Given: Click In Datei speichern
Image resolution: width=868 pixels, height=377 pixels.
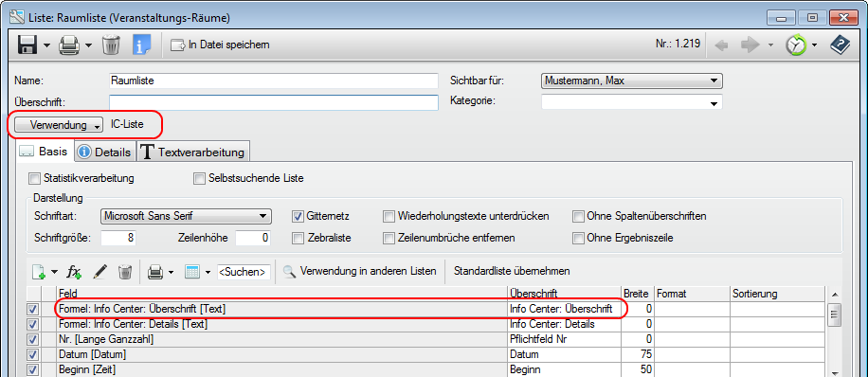Looking at the screenshot, I should pos(220,45).
